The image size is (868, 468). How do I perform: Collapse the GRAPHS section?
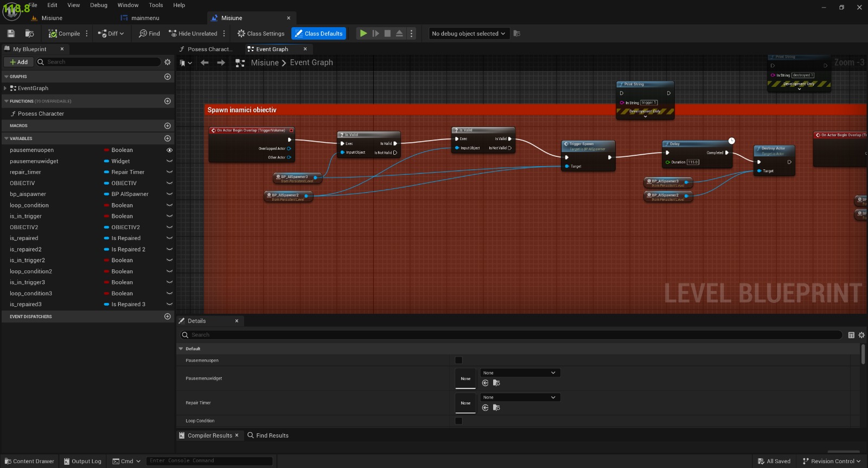pyautogui.click(x=7, y=77)
